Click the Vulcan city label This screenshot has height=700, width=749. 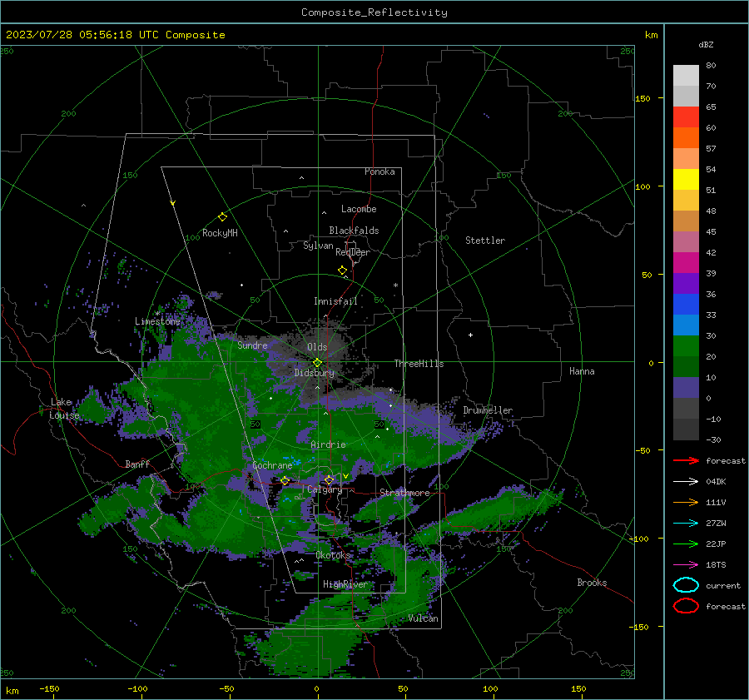[x=424, y=618]
